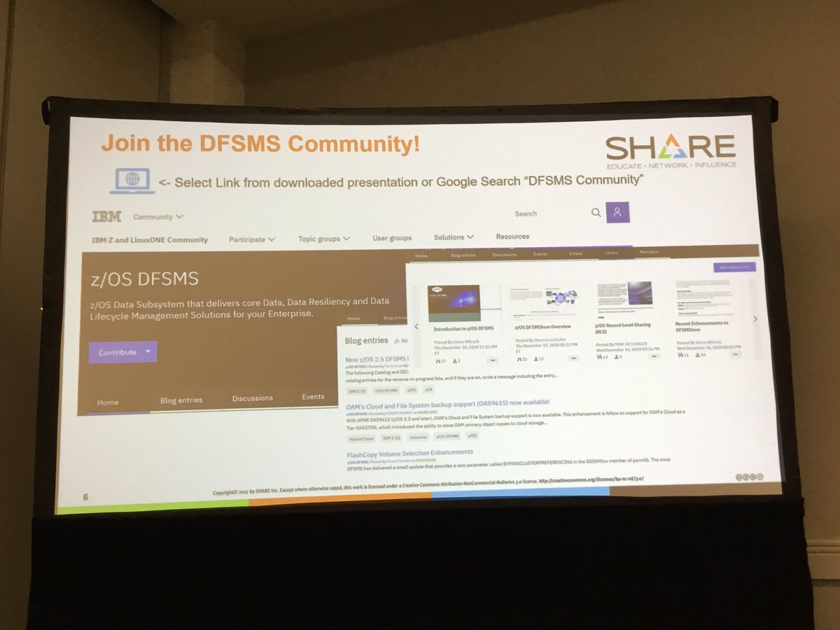840x630 pixels.
Task: Switch to the Library tab
Action: (611, 253)
